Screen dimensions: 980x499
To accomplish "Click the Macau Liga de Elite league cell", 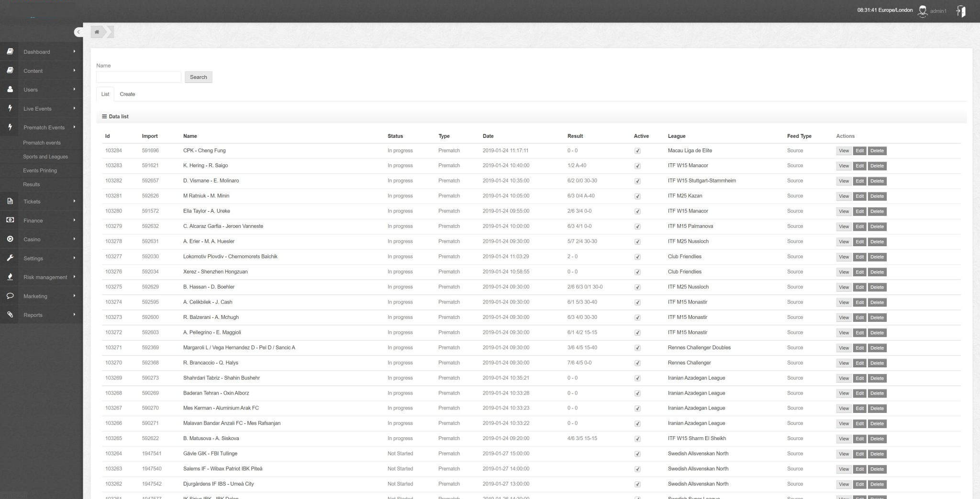I will [x=690, y=150].
